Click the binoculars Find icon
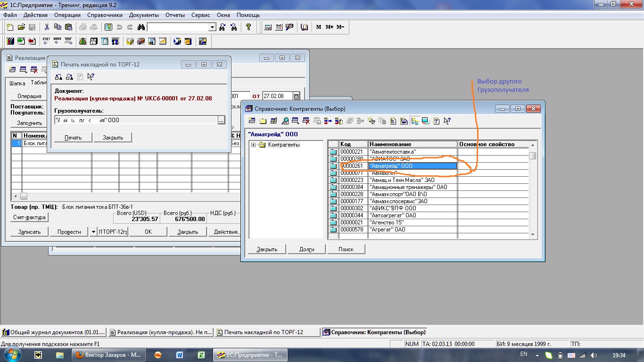This screenshot has height=362, width=644. 141,27
